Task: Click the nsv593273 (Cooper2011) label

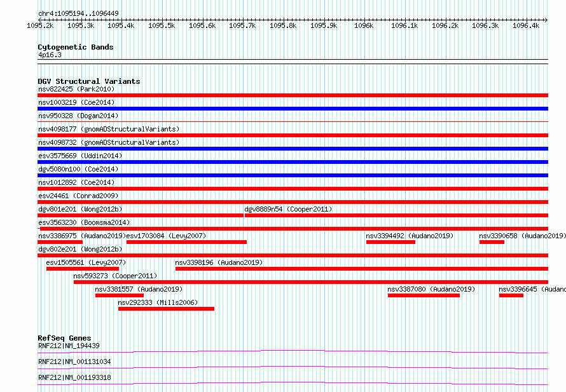Action: pyautogui.click(x=115, y=276)
